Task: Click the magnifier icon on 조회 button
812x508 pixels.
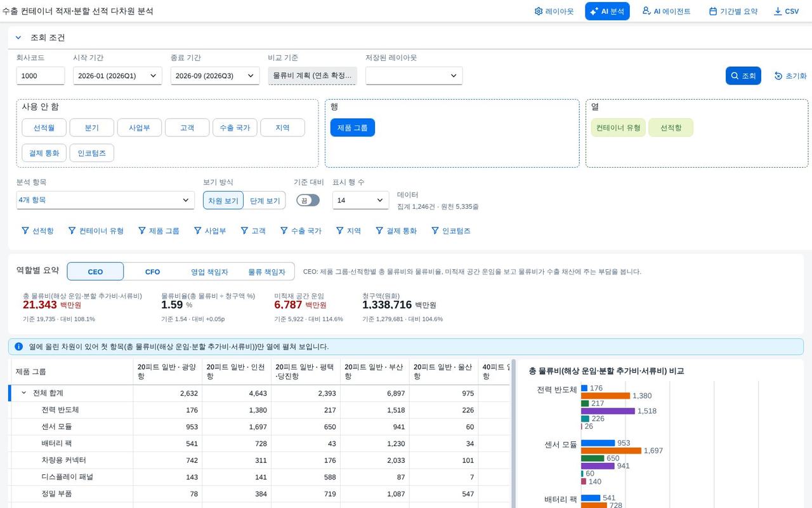Action: coord(735,76)
